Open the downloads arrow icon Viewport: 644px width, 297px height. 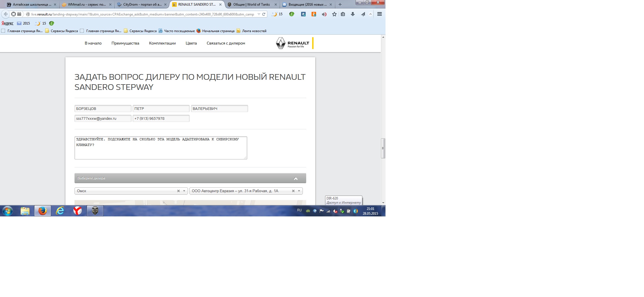pyautogui.click(x=353, y=14)
